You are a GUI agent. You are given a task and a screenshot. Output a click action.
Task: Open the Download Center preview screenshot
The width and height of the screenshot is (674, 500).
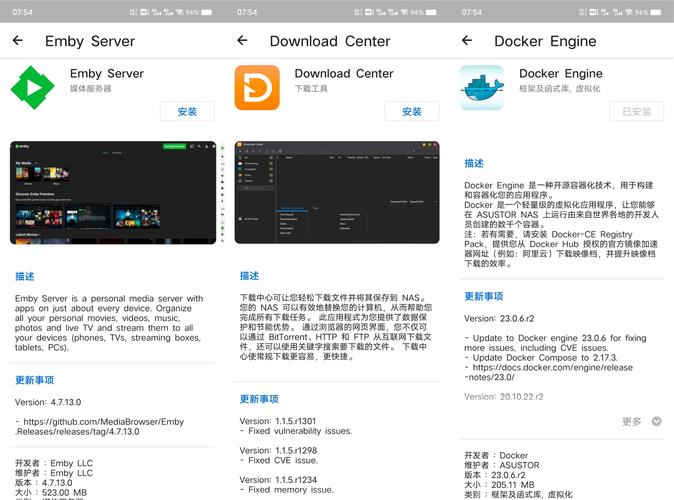pyautogui.click(x=337, y=192)
